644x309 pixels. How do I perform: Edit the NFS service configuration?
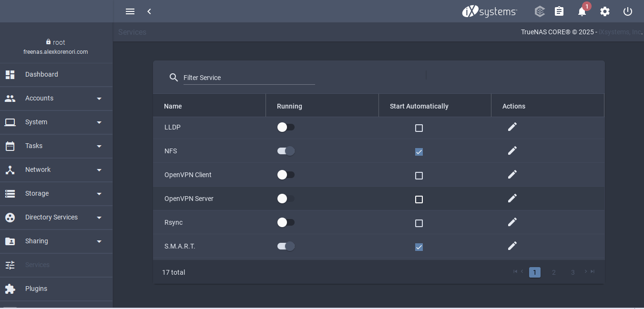(x=512, y=151)
